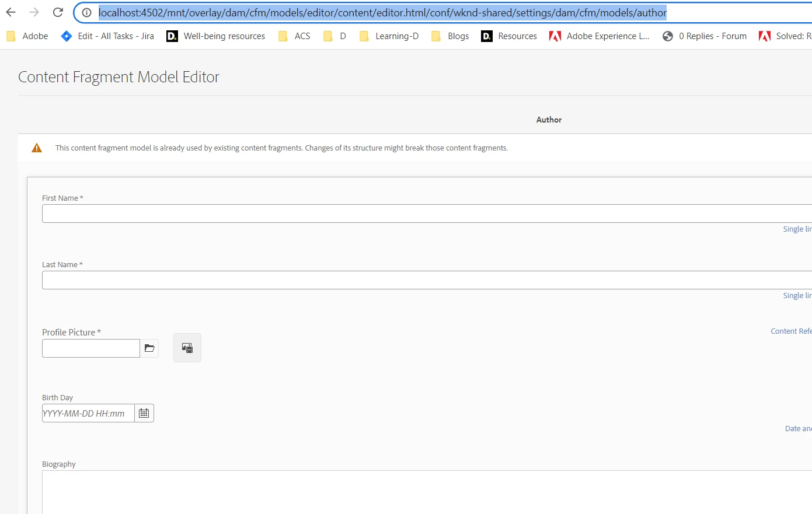Open Adobe Experience L... bookmark
812x514 pixels.
pos(600,36)
